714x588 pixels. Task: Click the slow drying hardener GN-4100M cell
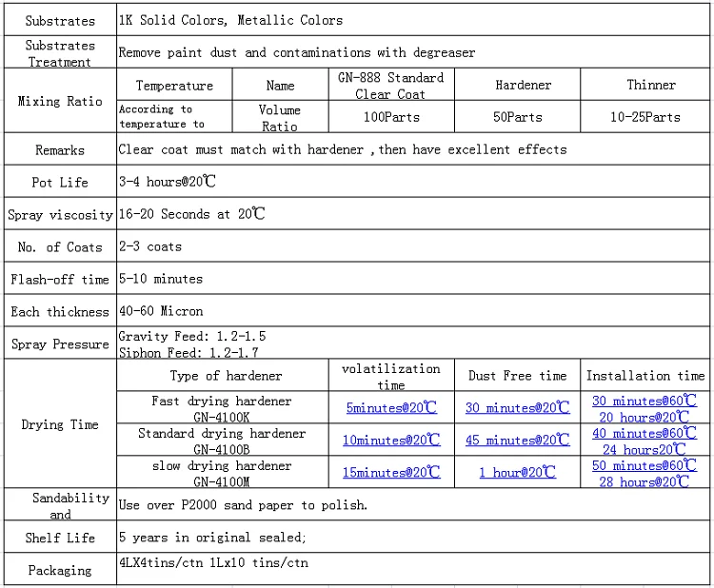tap(222, 474)
